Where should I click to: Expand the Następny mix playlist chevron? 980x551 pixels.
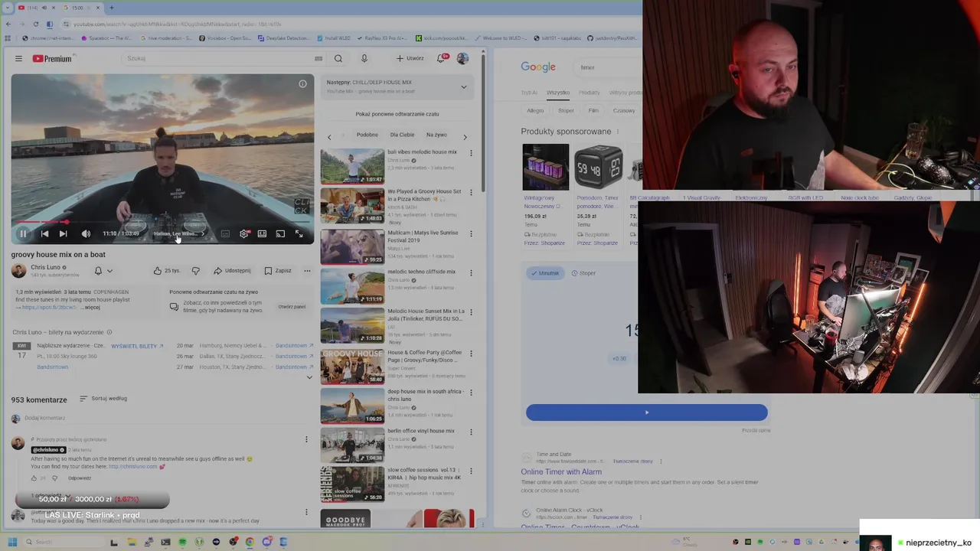tap(463, 86)
